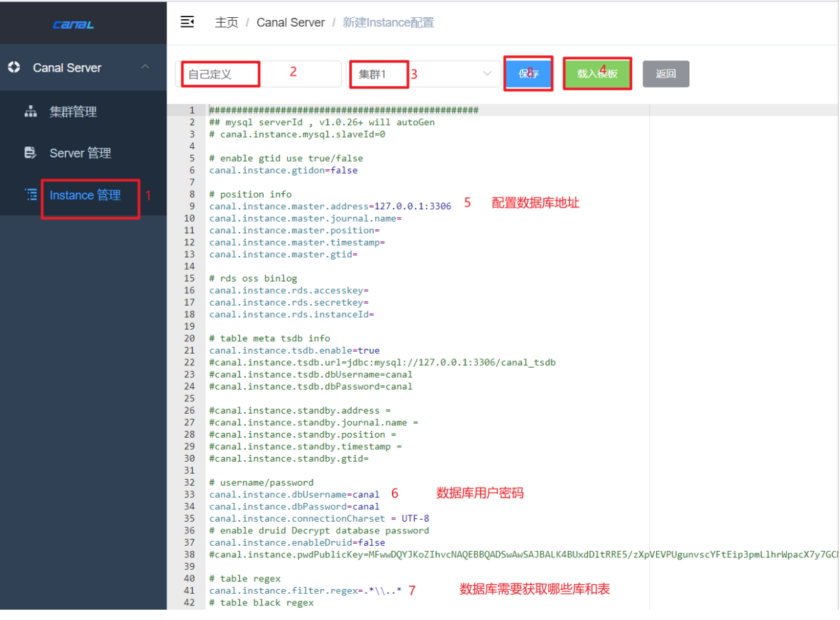Click the 集群管理 cluster icon
This screenshot has height=620, width=840.
click(x=30, y=111)
